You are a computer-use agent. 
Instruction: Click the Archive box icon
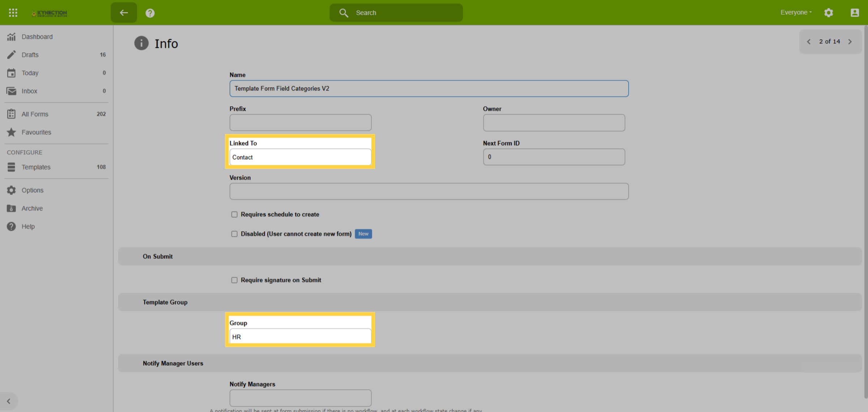[12, 208]
